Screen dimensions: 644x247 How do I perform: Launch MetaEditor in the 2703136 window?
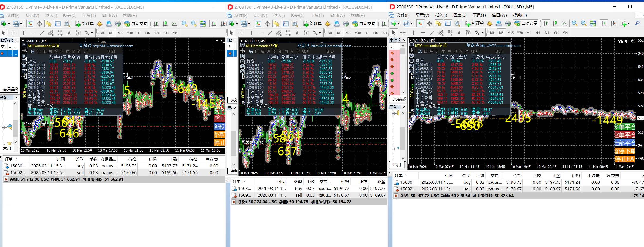click(328, 24)
